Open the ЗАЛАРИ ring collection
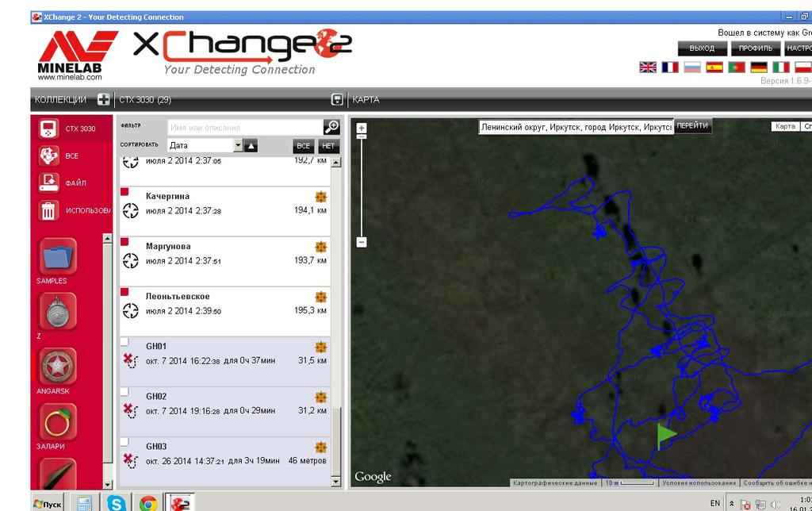 click(x=57, y=422)
